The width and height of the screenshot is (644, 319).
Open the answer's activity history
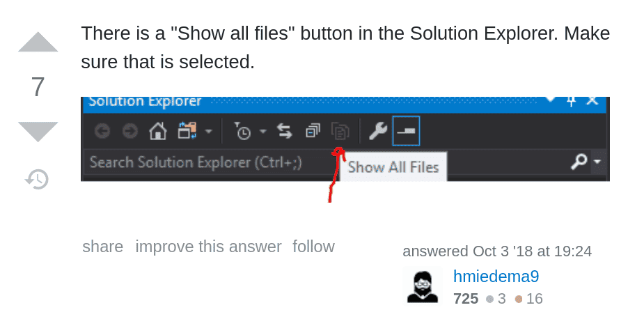(x=38, y=179)
